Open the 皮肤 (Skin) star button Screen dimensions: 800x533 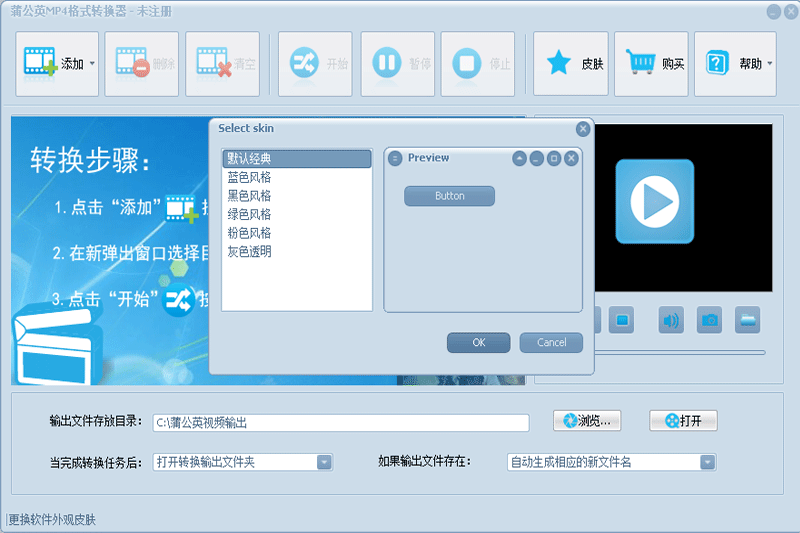[570, 64]
